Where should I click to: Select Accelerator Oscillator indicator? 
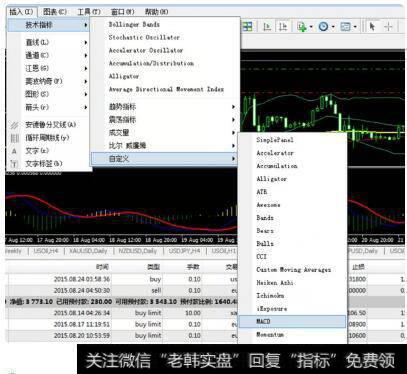tap(164, 50)
